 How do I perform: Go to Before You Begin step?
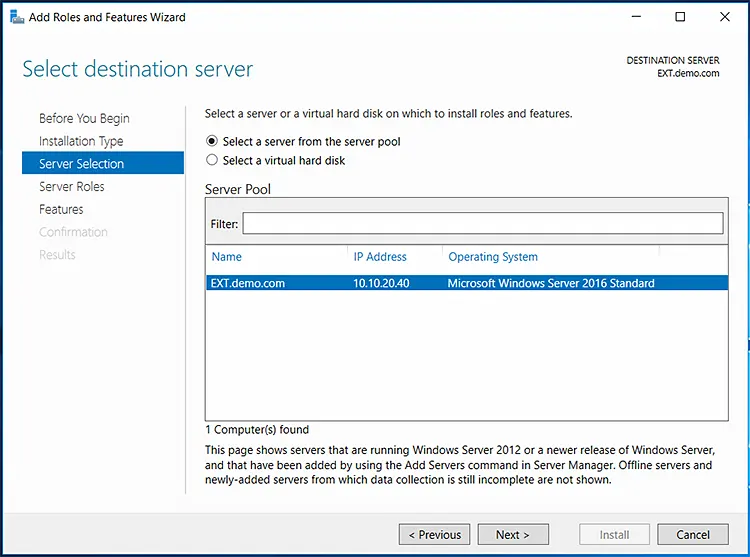[84, 118]
